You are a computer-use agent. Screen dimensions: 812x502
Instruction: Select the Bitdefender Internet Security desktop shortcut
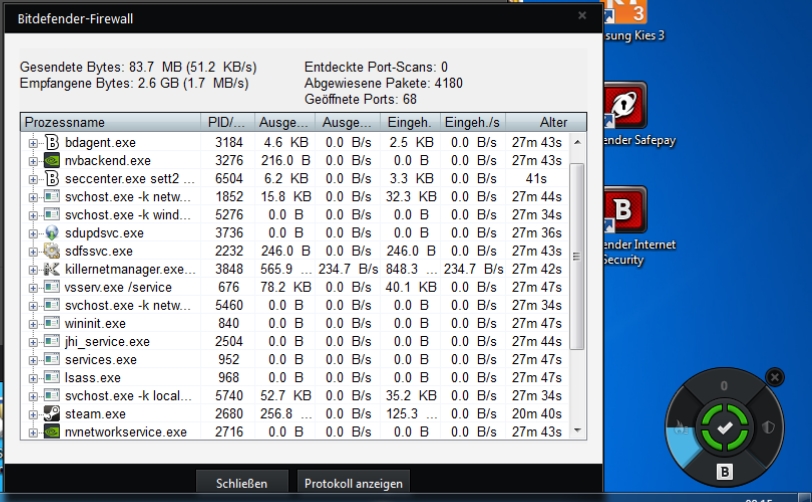pyautogui.click(x=639, y=226)
